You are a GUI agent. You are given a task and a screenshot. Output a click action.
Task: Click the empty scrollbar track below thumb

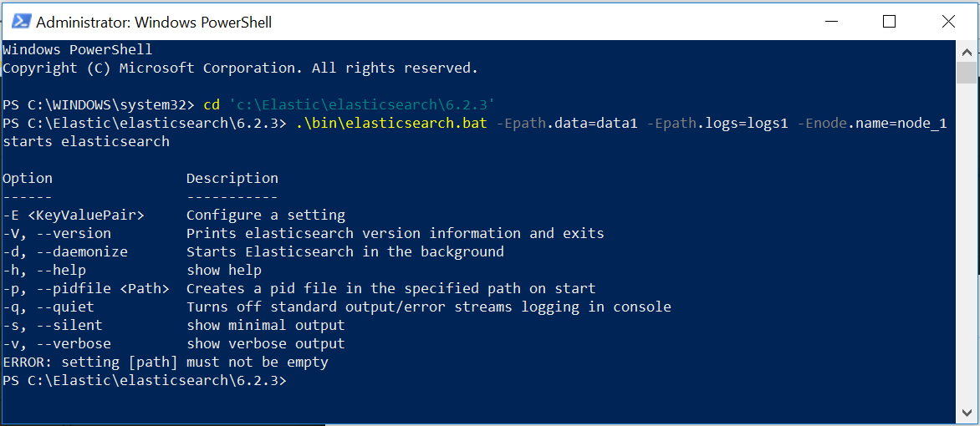coord(967,251)
